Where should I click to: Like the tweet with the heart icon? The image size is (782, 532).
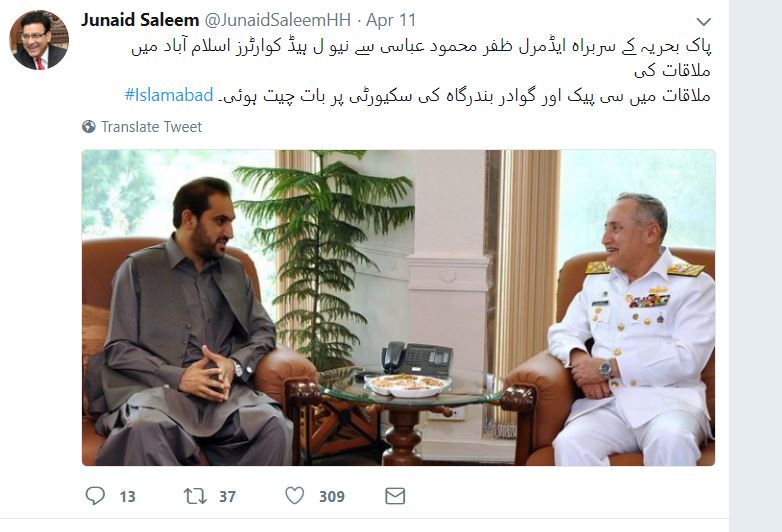295,496
